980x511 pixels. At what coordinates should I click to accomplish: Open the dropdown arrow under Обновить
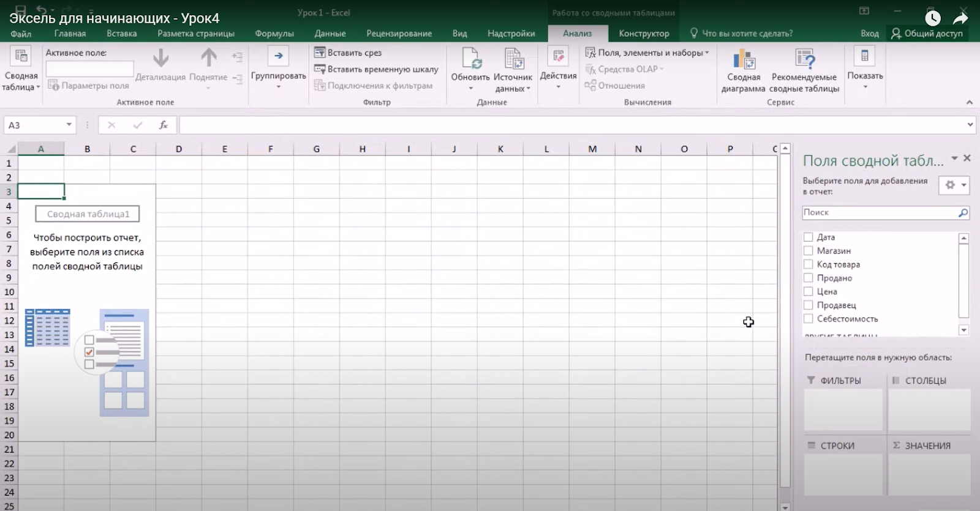pos(471,89)
